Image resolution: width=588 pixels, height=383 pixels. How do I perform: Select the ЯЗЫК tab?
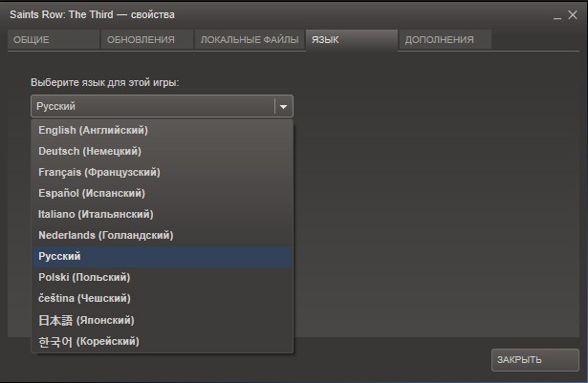click(x=351, y=40)
